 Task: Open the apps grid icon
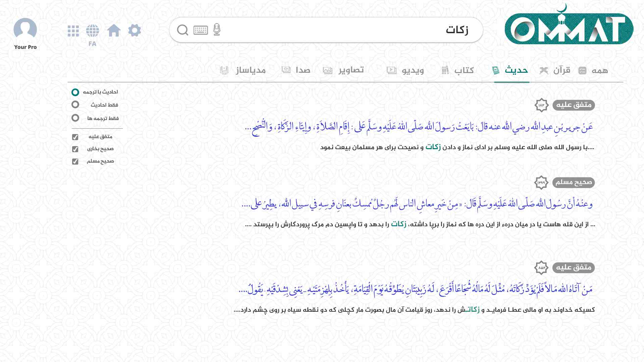click(x=73, y=30)
